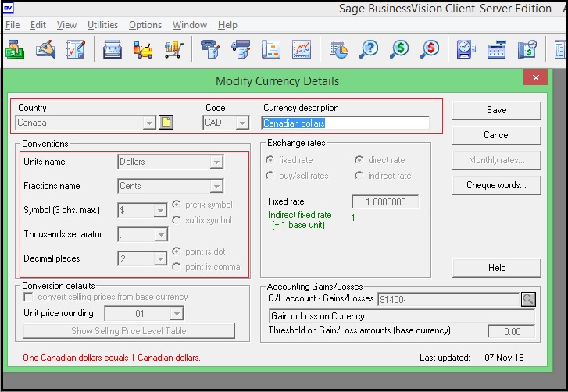Open the Country dropdown list
The height and width of the screenshot is (392, 568).
(148, 123)
